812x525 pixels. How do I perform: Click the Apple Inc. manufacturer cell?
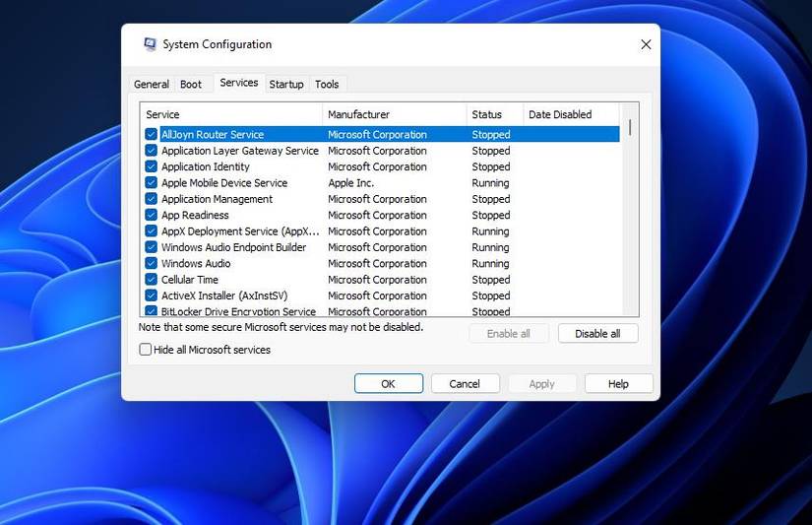(350, 183)
